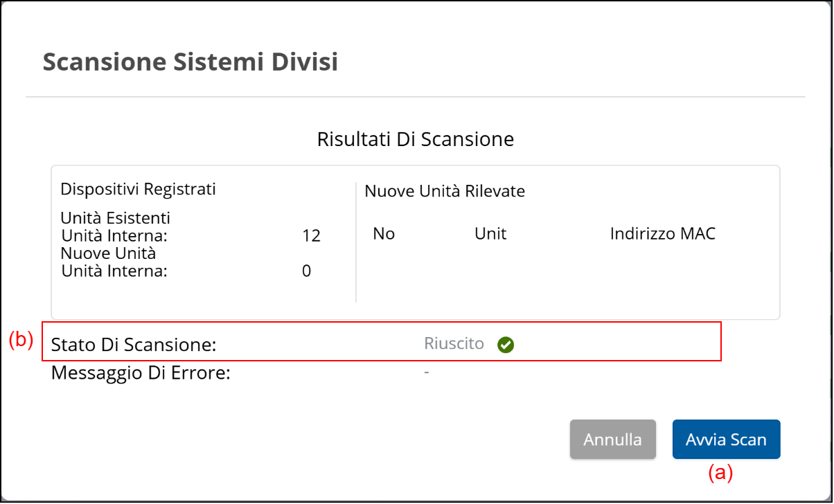Select the Indirizzo MAC column header
Viewport: 834px width, 504px height.
tap(662, 234)
